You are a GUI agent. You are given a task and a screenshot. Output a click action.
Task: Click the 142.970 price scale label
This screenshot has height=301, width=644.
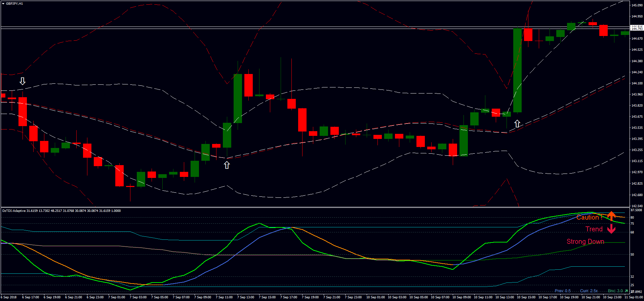click(637, 172)
